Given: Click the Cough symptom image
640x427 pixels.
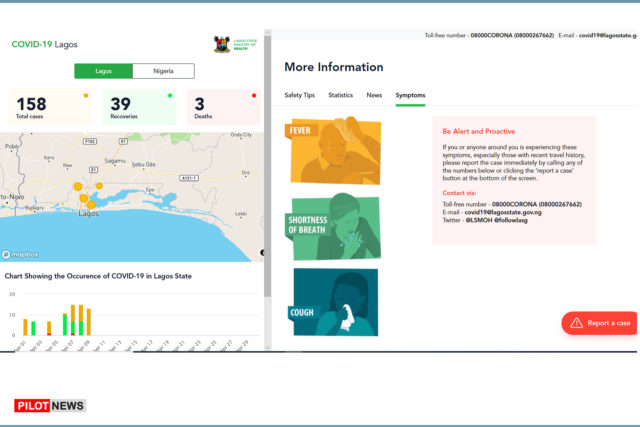Looking at the screenshot, I should point(334,301).
